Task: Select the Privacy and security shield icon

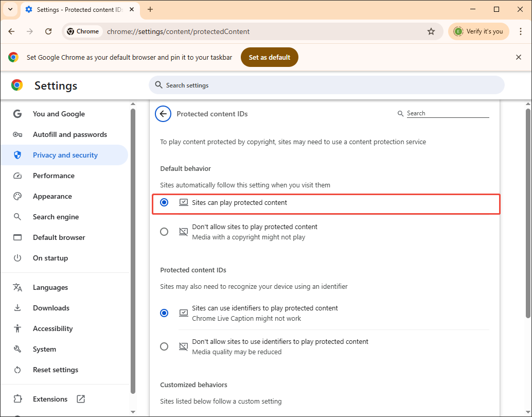Action: tap(19, 155)
